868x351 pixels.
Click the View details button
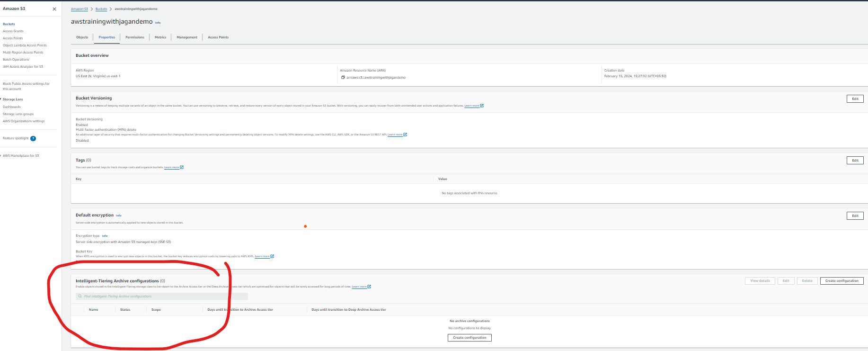coord(760,281)
